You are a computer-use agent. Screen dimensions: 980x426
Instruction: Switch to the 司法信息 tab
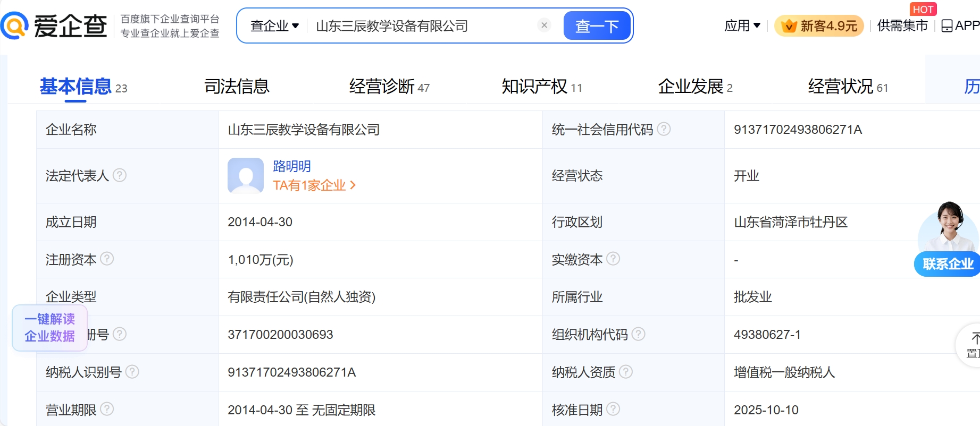pyautogui.click(x=237, y=86)
